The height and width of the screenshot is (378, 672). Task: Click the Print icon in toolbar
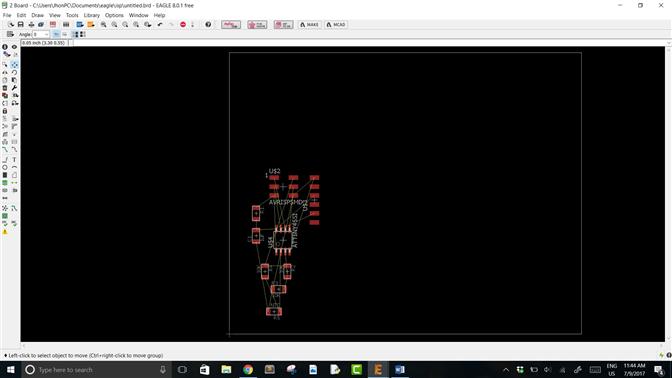pyautogui.click(x=31, y=24)
